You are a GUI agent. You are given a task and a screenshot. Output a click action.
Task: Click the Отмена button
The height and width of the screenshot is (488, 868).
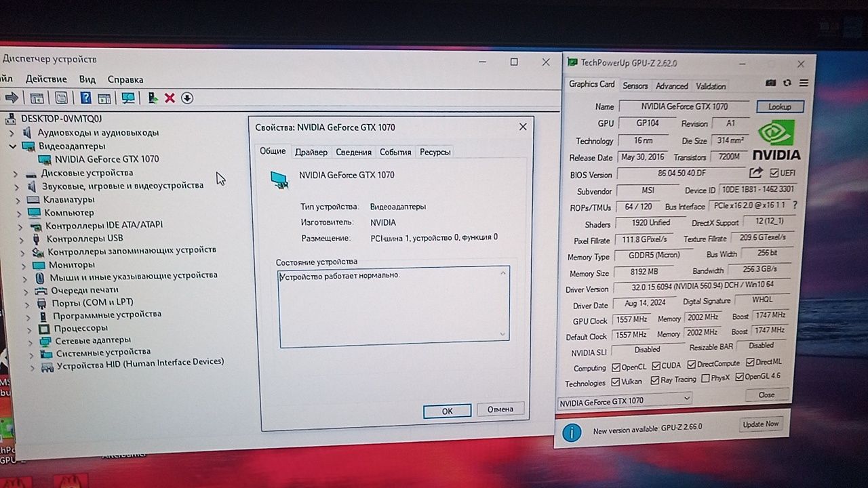500,409
